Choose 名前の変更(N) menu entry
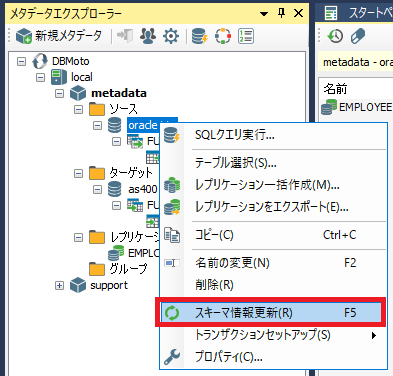Screen dimensions: 393x376 point(273,263)
